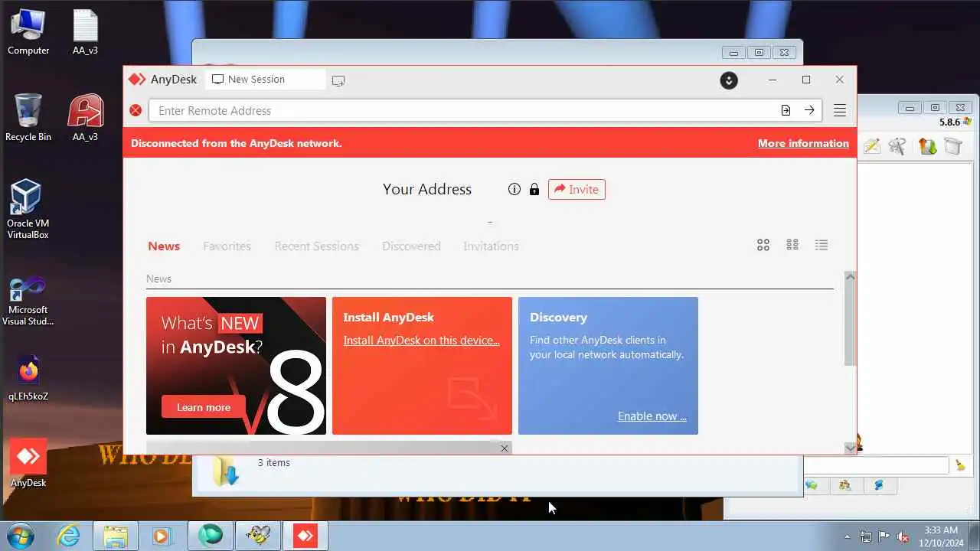
Task: Click the broom icon in background window
Action: coord(960,465)
